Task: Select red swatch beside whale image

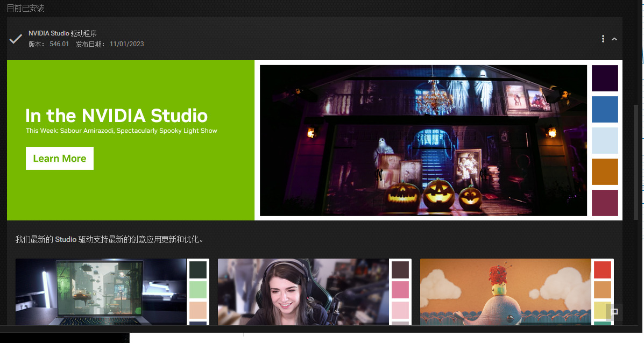Action: coord(603,270)
